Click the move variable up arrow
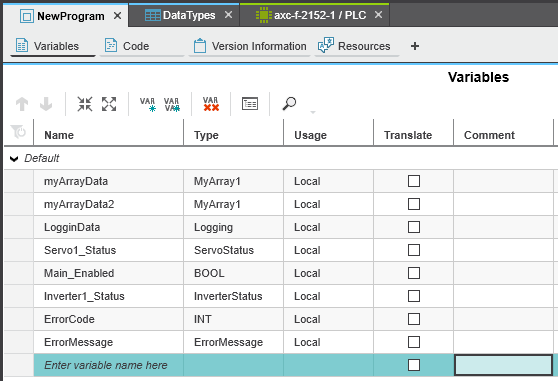 click(x=22, y=104)
